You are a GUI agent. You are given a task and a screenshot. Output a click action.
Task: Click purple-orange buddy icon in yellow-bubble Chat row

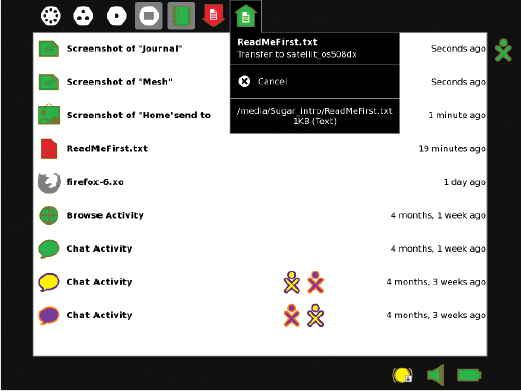coord(315,282)
